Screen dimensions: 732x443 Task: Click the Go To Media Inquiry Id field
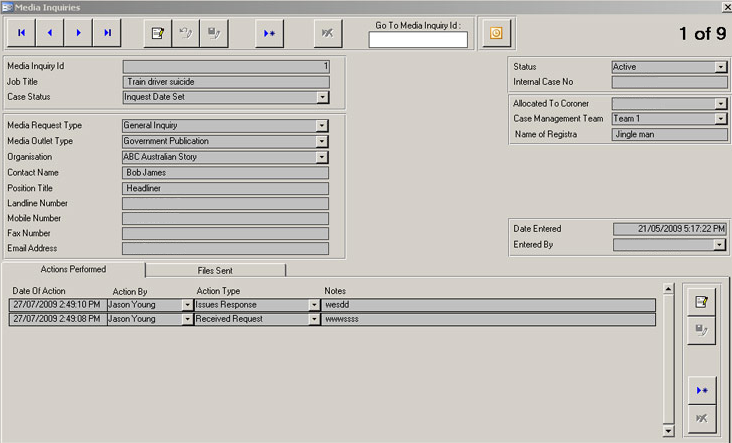tap(418, 40)
